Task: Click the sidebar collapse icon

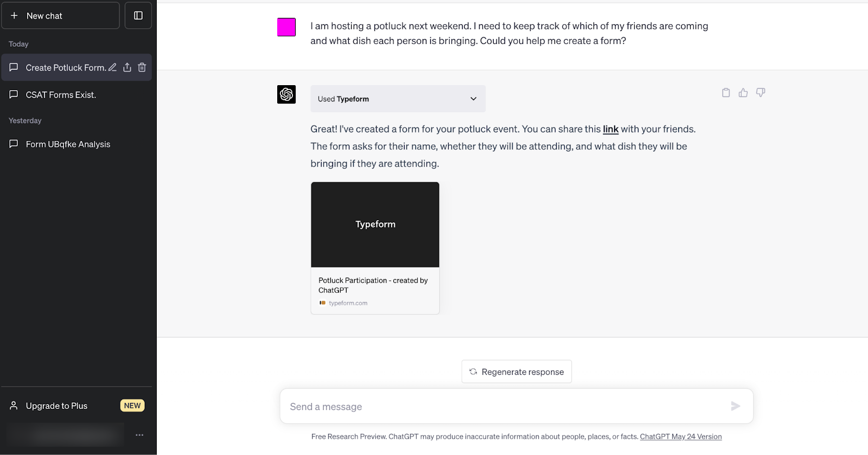Action: click(x=138, y=16)
